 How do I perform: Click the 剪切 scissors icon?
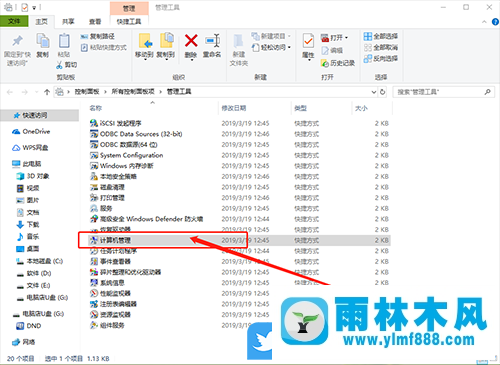coord(59,64)
